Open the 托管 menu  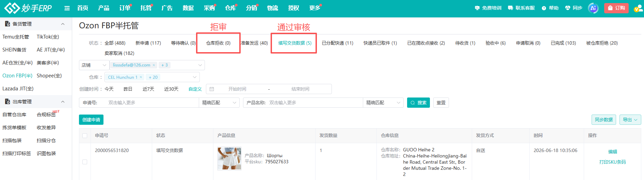tap(146, 8)
